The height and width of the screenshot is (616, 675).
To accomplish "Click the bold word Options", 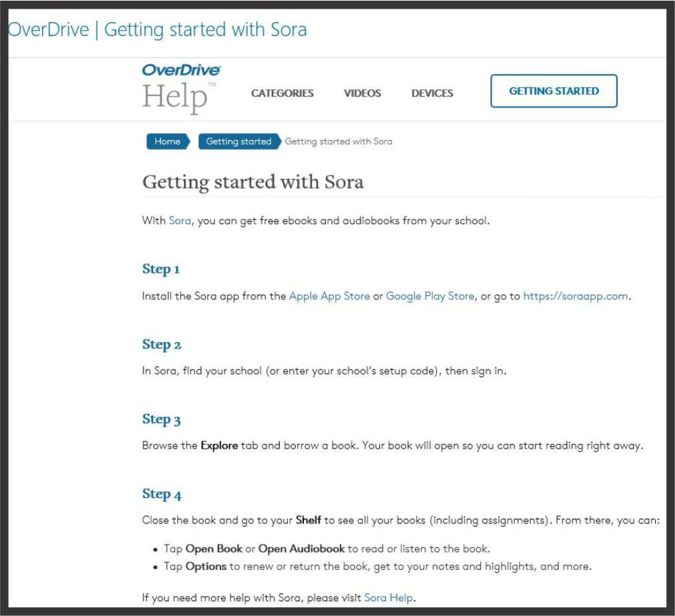I will coord(206,567).
